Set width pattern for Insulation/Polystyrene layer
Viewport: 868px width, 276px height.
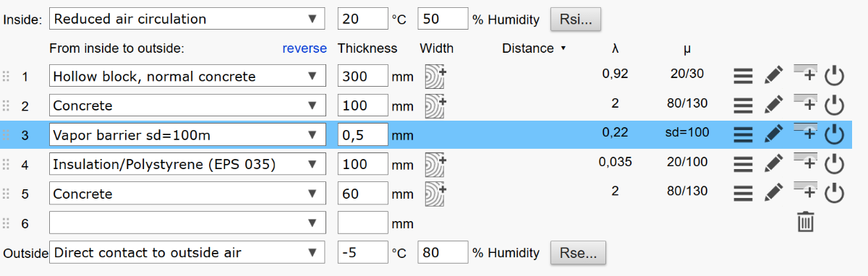(435, 163)
